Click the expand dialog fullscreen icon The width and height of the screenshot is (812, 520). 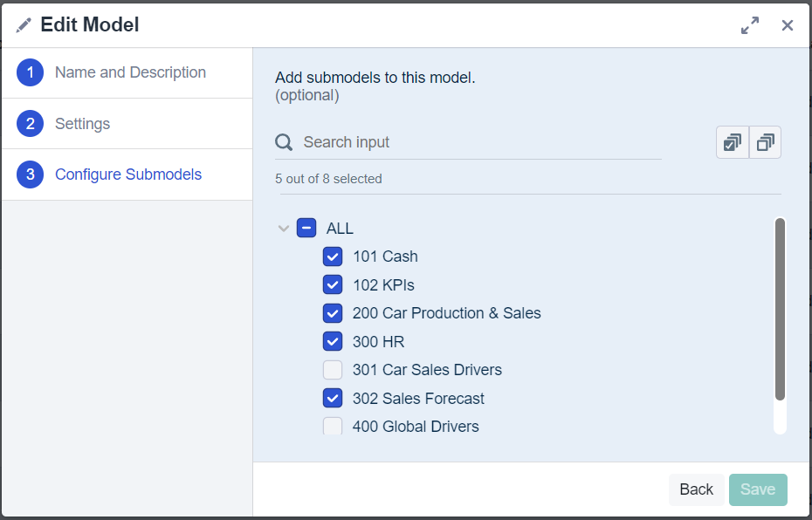pos(749,25)
